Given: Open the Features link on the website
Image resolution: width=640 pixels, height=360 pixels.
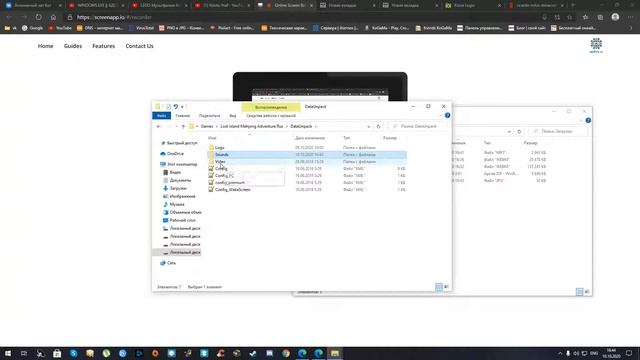Looking at the screenshot, I should 104,46.
